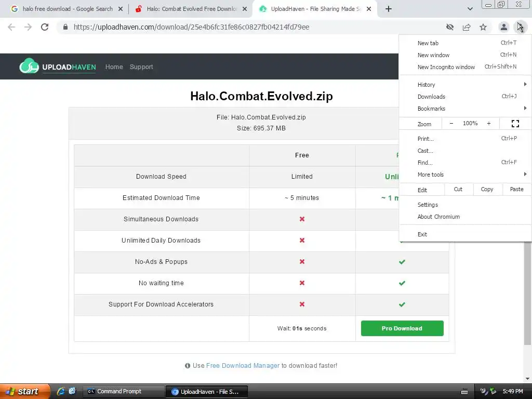Click the scrollbar down arrow

tap(527, 378)
